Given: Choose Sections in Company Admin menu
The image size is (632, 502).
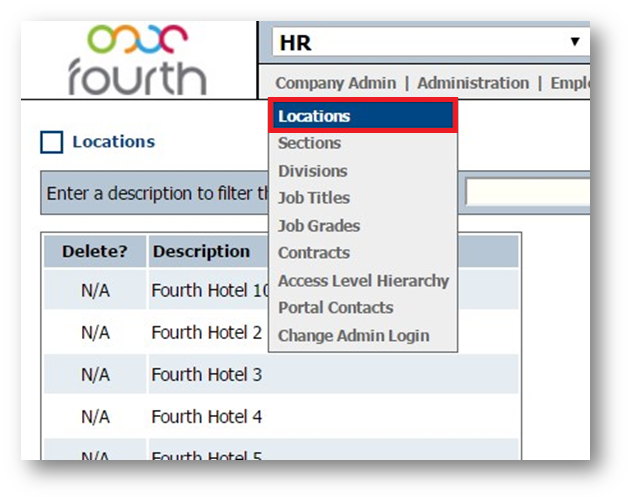Looking at the screenshot, I should (x=309, y=143).
